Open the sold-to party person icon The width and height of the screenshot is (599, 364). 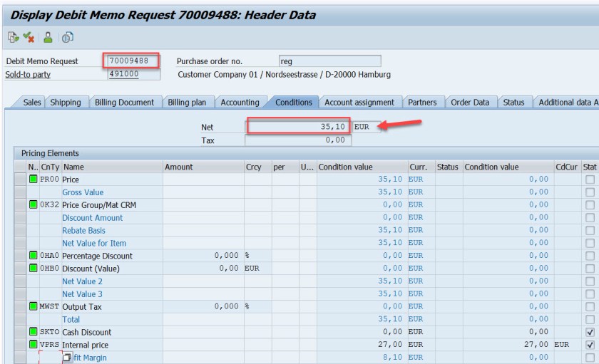(x=48, y=37)
